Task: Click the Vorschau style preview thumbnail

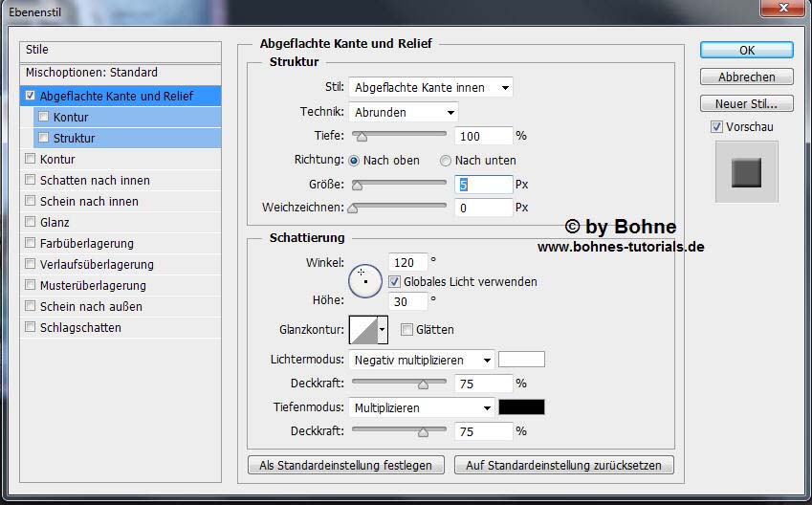Action: pyautogui.click(x=746, y=172)
